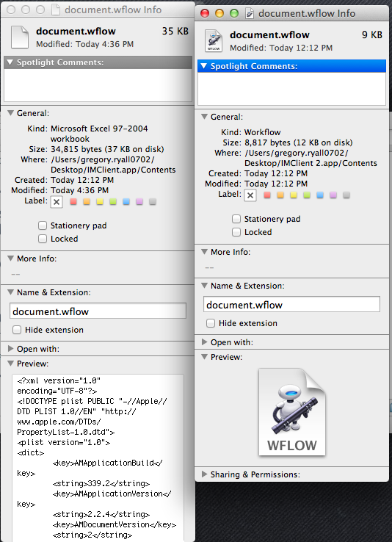
Task: Enable Locked checkbox in left Info window
Action: pyautogui.click(x=43, y=239)
